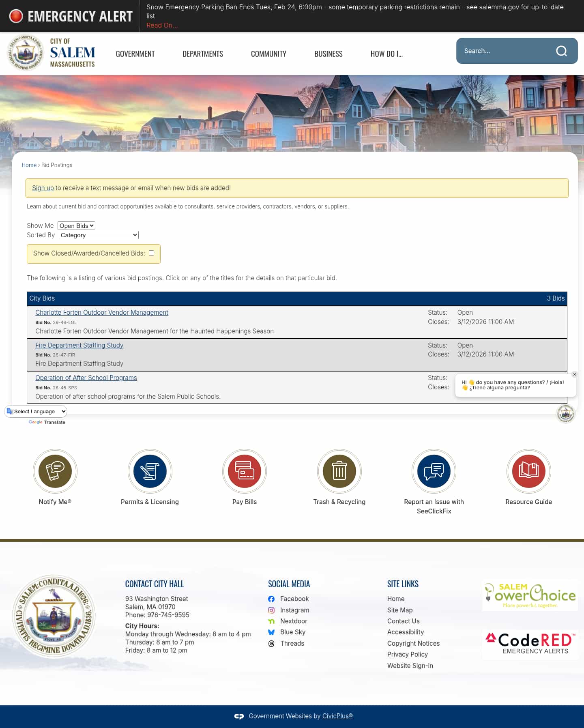Viewport: 584px width, 728px height.
Task: Click the Pay Bills icon
Action: tap(245, 471)
